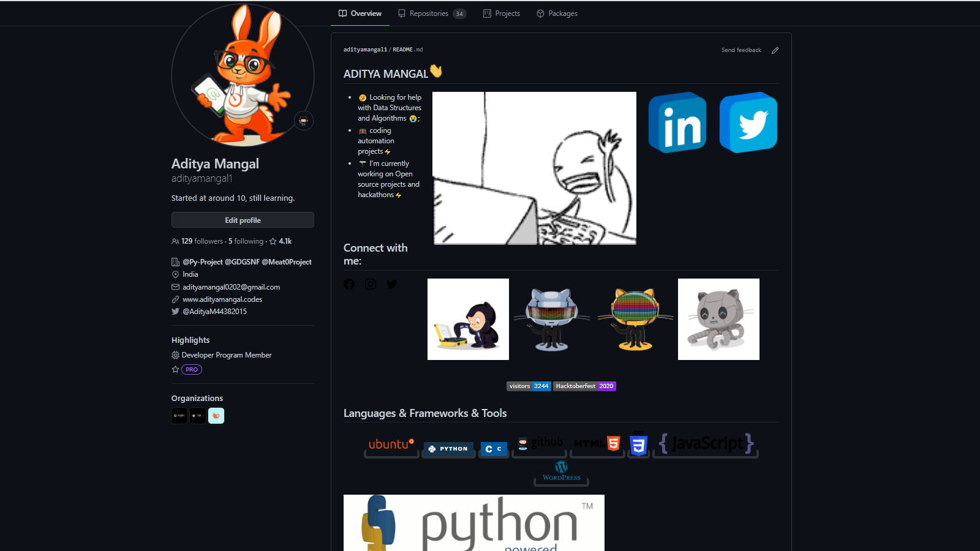This screenshot has width=980, height=551.
Task: Click the visitors 3244 badge
Action: click(x=529, y=386)
